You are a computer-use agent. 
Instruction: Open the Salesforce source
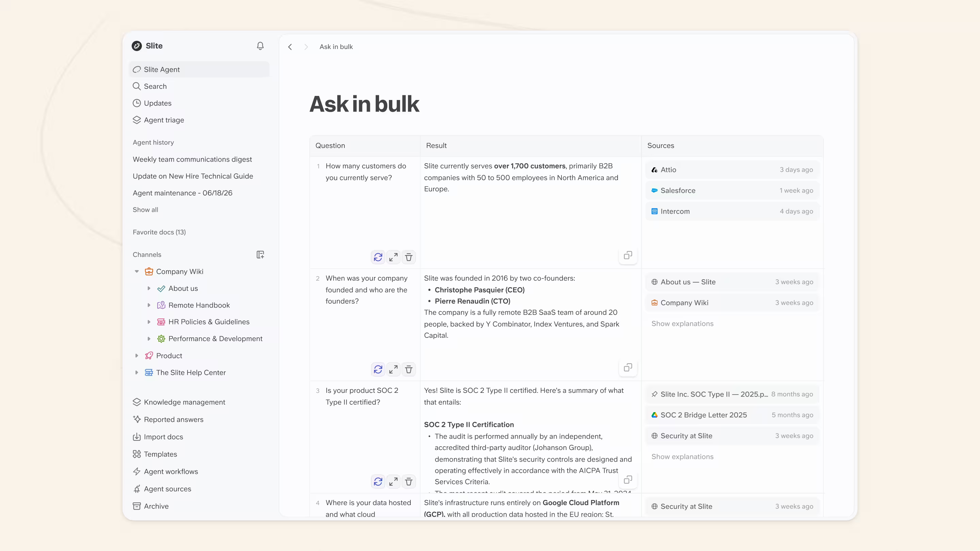point(732,190)
